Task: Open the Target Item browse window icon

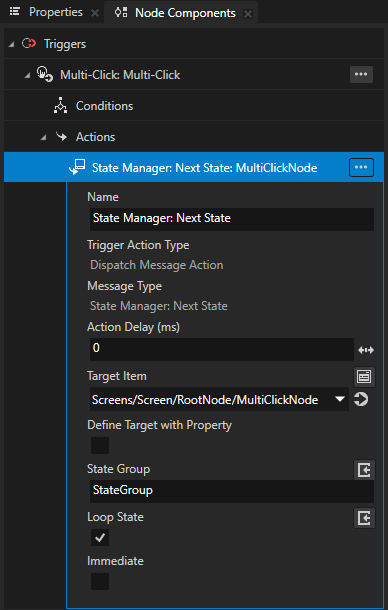Action: point(365,376)
